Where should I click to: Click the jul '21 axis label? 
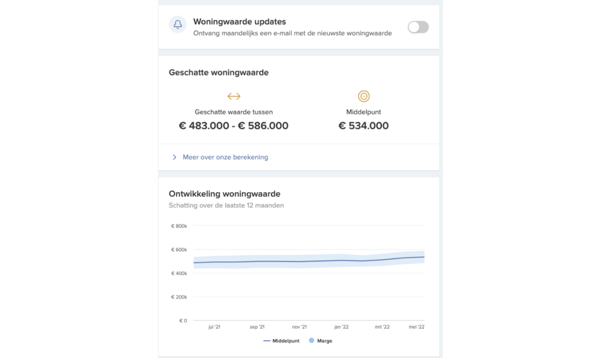point(214,327)
